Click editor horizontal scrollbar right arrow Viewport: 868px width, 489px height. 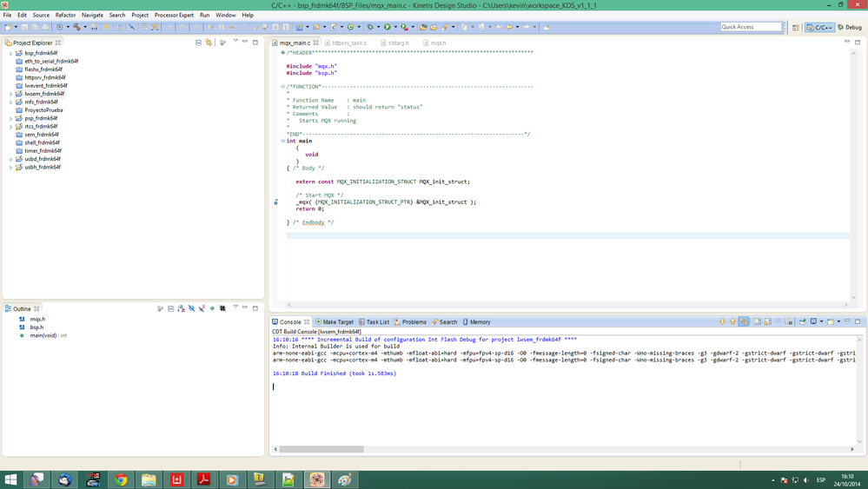pos(845,305)
